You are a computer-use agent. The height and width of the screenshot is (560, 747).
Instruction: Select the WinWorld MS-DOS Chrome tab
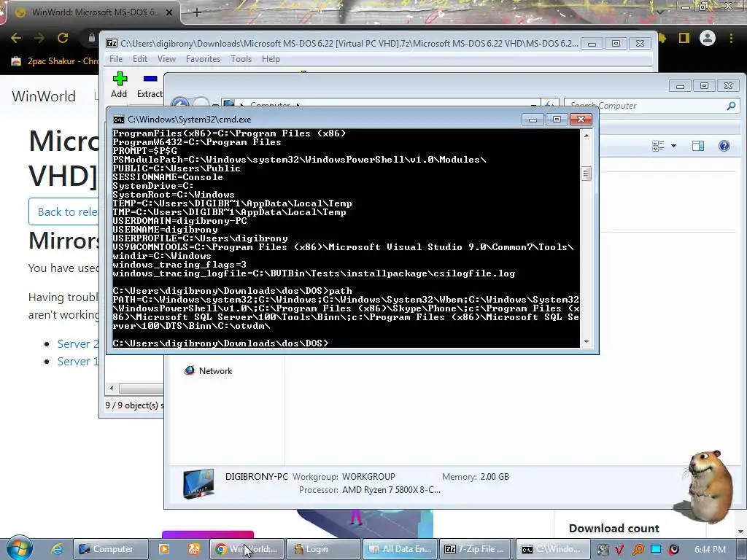coord(93,12)
